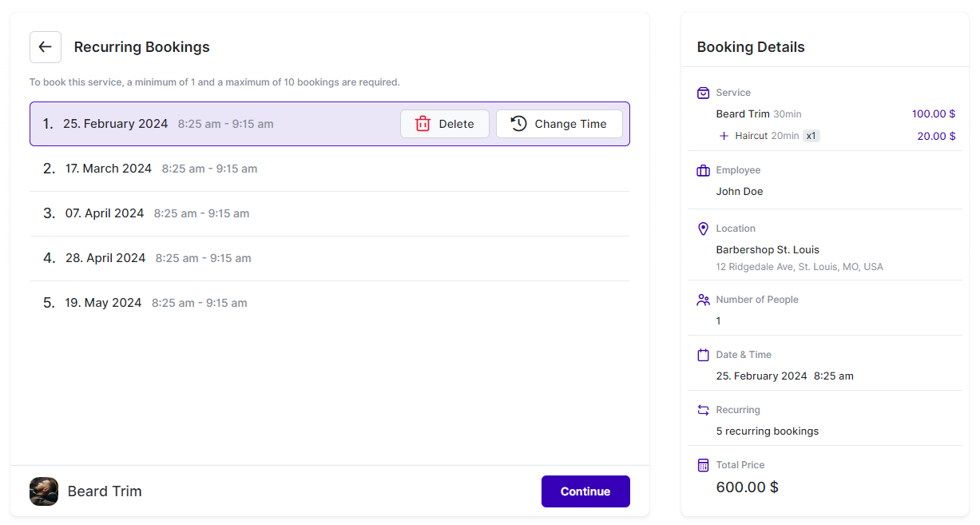Click the Location pin icon
The width and height of the screenshot is (980, 525).
pos(703,229)
